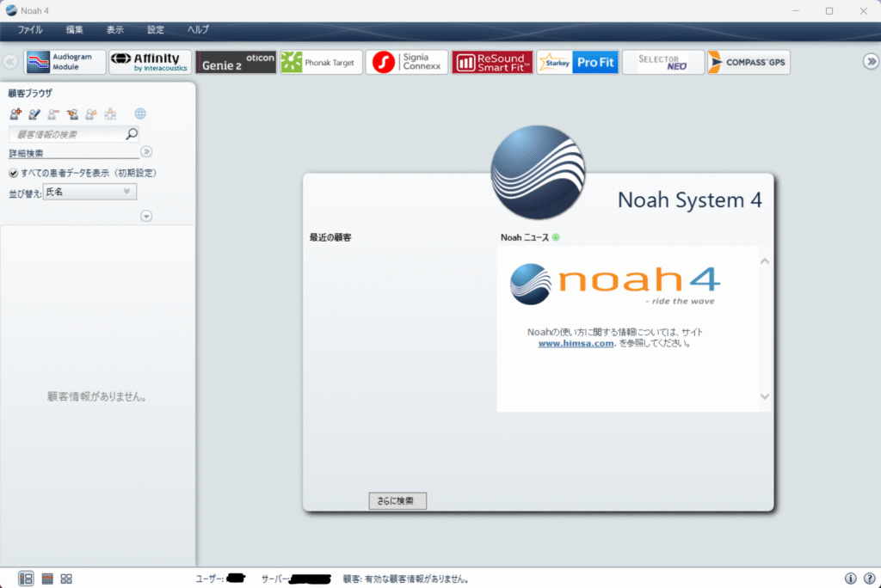
Task: Open help question mark icon in status bar
Action: (869, 579)
